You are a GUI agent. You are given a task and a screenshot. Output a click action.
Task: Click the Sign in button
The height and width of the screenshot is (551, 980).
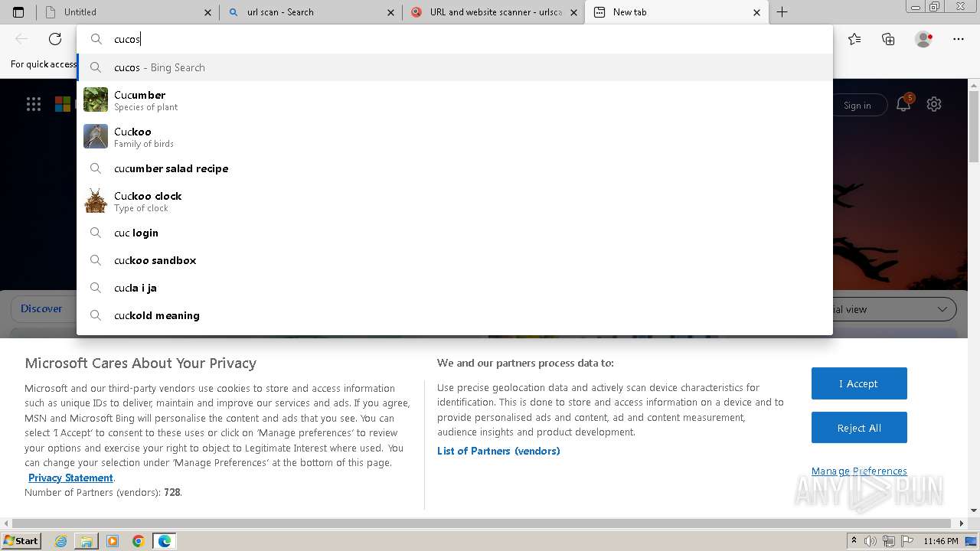coord(857,106)
